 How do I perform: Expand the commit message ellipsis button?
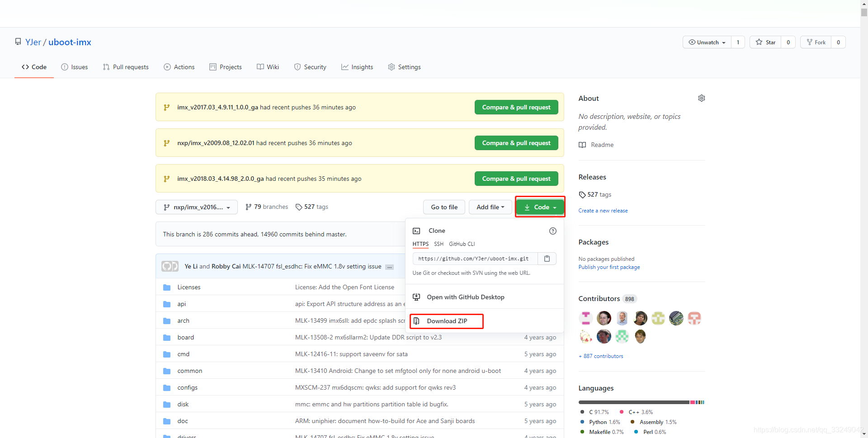(x=389, y=267)
